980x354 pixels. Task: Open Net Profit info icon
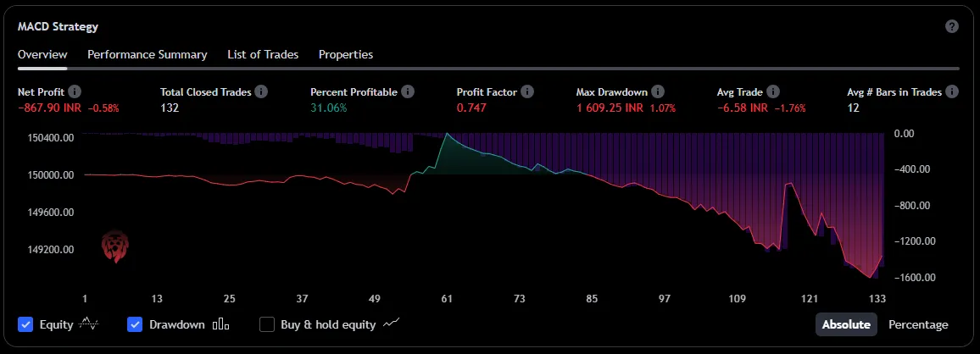[x=75, y=91]
